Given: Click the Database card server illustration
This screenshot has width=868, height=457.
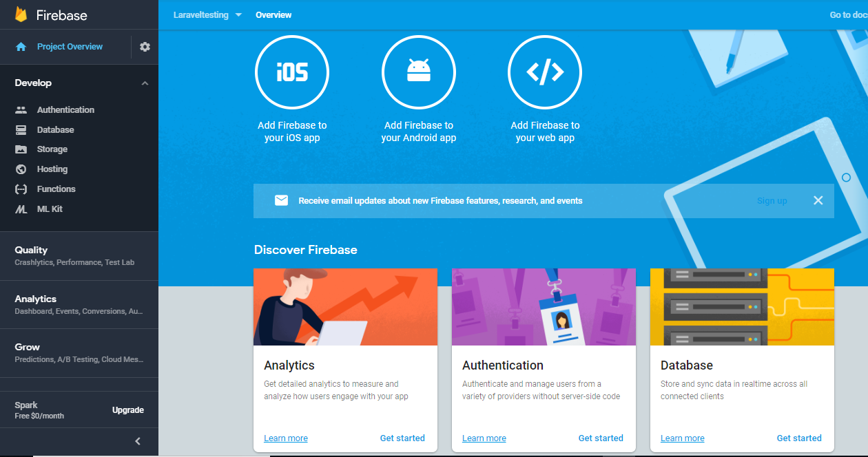Looking at the screenshot, I should pos(742,307).
